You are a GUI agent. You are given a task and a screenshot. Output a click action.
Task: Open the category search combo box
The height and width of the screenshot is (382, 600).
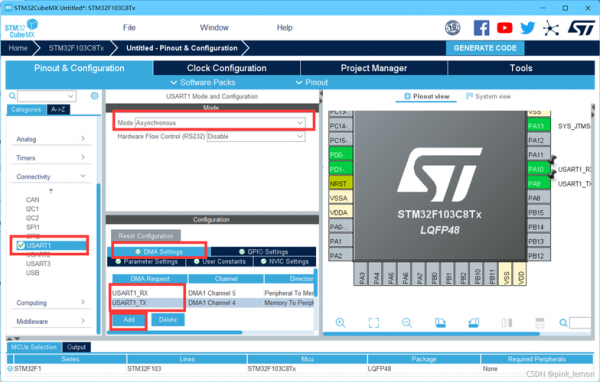coord(47,96)
